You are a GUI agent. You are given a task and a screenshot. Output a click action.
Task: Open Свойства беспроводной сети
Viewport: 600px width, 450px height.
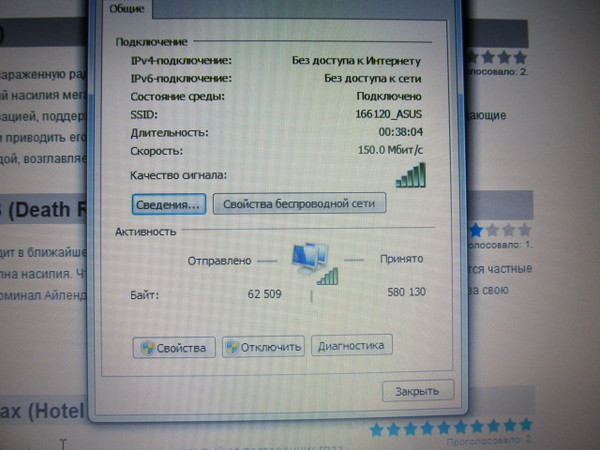(299, 204)
